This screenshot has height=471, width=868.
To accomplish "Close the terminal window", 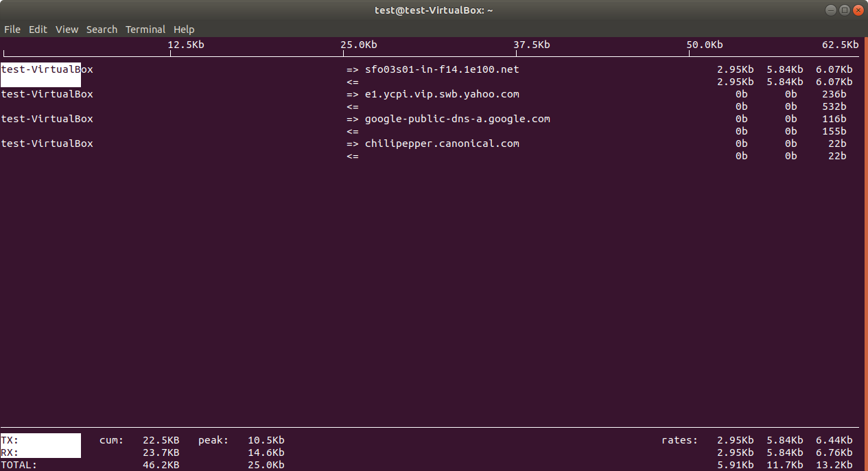I will [858, 10].
